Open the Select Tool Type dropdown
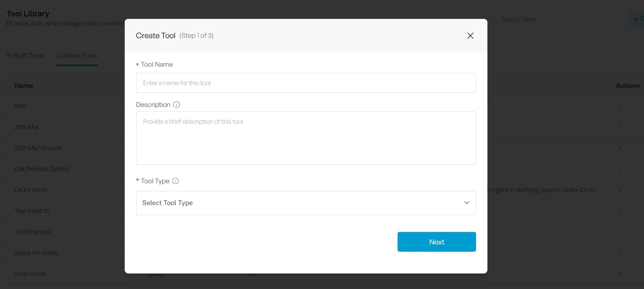 [x=306, y=203]
